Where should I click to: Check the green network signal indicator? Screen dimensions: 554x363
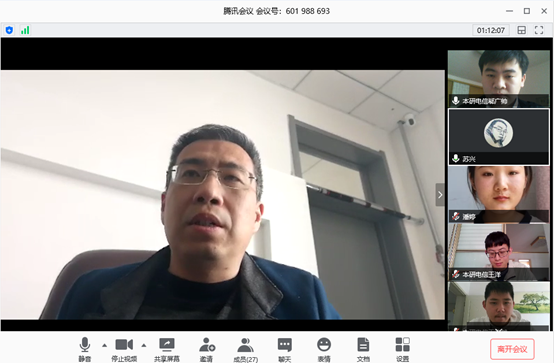click(25, 30)
